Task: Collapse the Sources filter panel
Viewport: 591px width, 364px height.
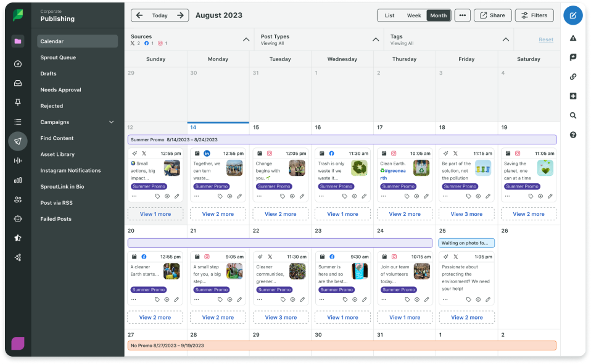Action: tap(246, 39)
